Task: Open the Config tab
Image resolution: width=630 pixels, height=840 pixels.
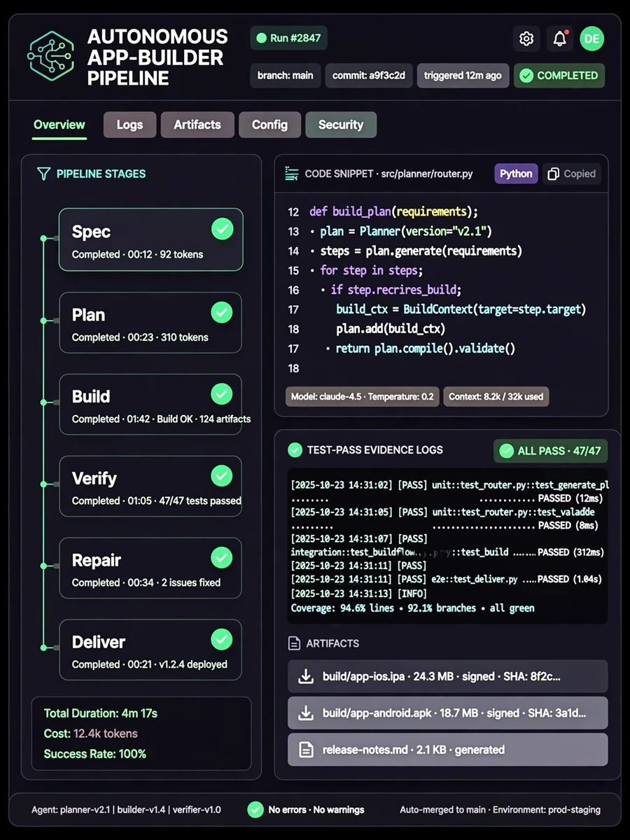Action: click(x=269, y=125)
